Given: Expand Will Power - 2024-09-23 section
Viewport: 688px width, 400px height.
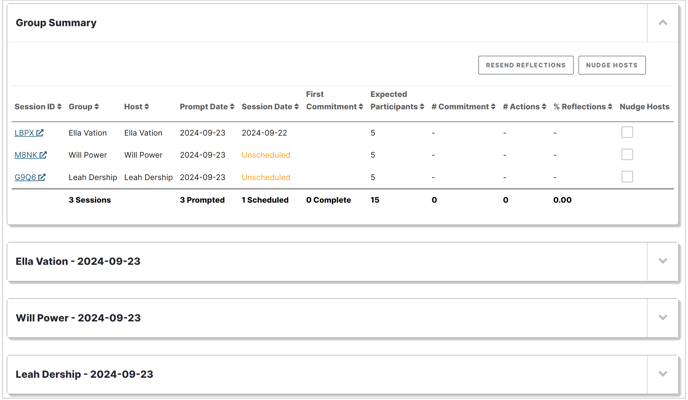Looking at the screenshot, I should tap(663, 318).
